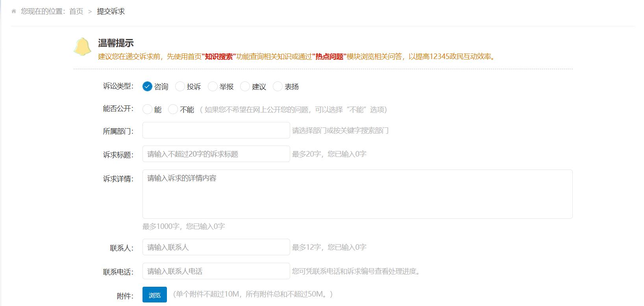Click the home icon in breadcrumb
The width and height of the screenshot is (644, 306).
(14, 11)
